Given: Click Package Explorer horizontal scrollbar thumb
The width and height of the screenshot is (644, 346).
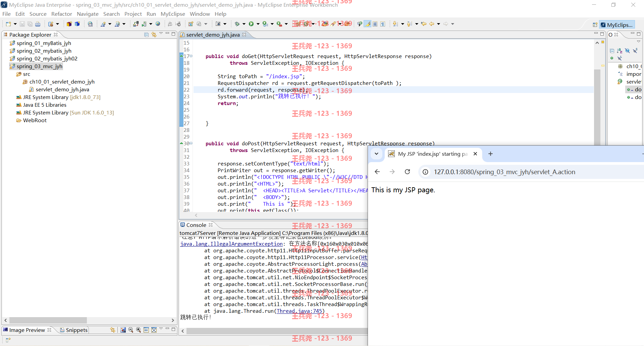Looking at the screenshot, I should pyautogui.click(x=48, y=320).
